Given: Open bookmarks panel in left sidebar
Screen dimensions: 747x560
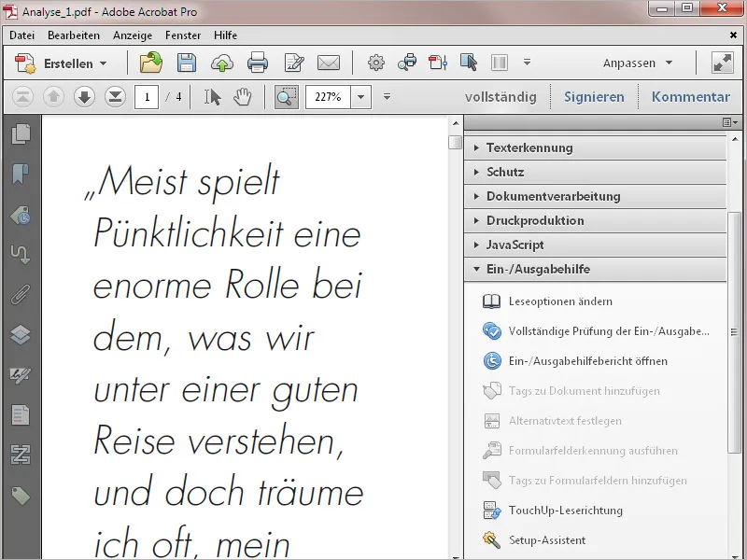Looking at the screenshot, I should (21, 174).
